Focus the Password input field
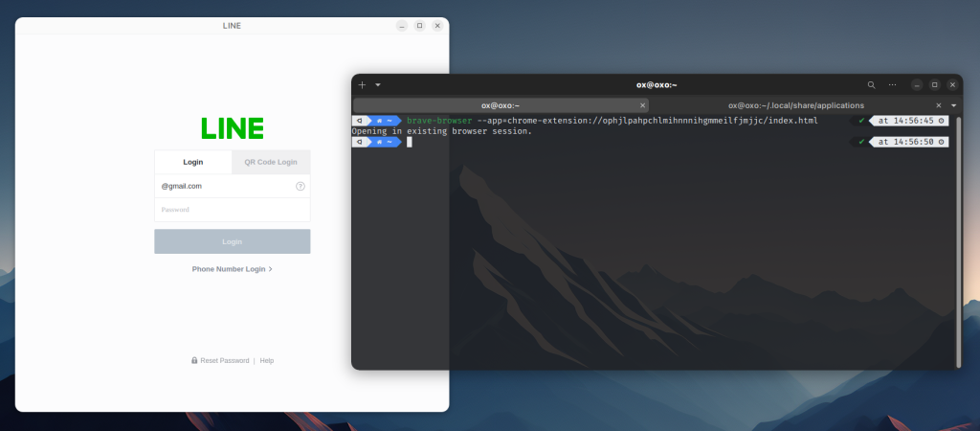 pyautogui.click(x=233, y=210)
